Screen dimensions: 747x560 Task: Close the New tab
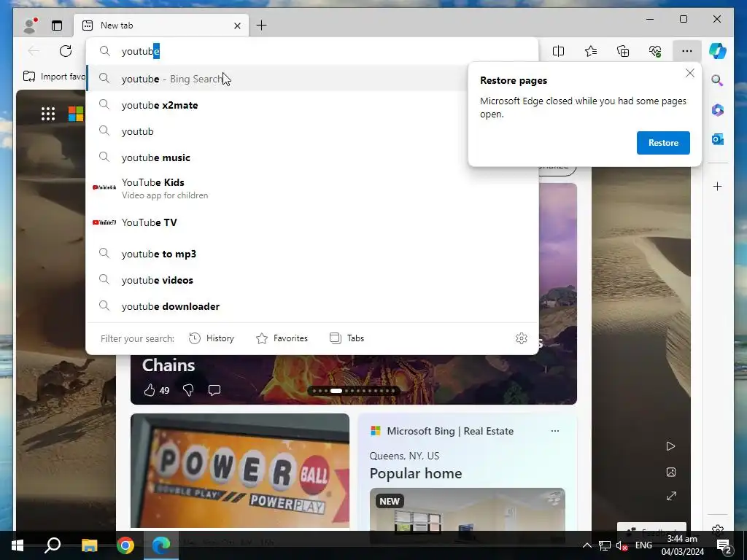pos(237,26)
